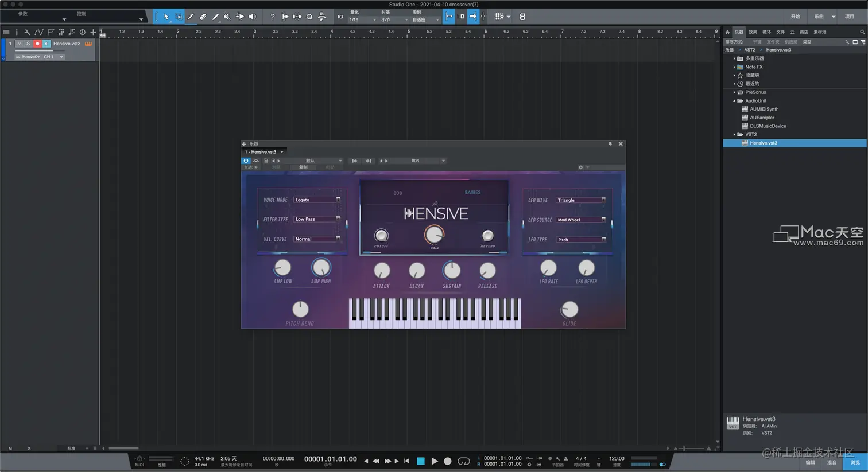
Task: Click the metronome icon in transport
Action: 565,458
